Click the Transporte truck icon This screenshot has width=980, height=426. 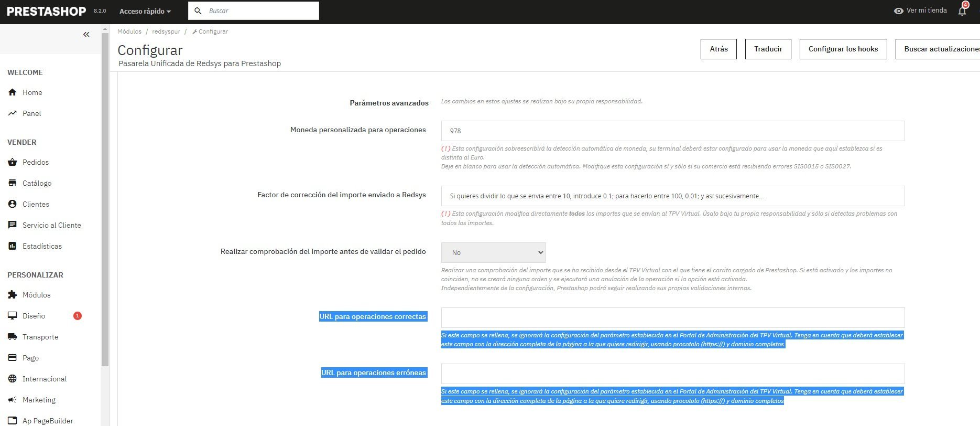point(13,337)
